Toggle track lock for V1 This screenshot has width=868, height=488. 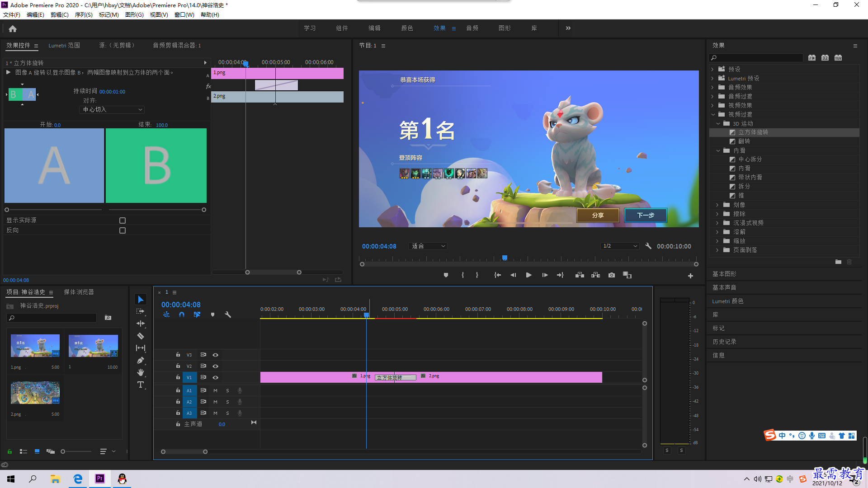[178, 377]
